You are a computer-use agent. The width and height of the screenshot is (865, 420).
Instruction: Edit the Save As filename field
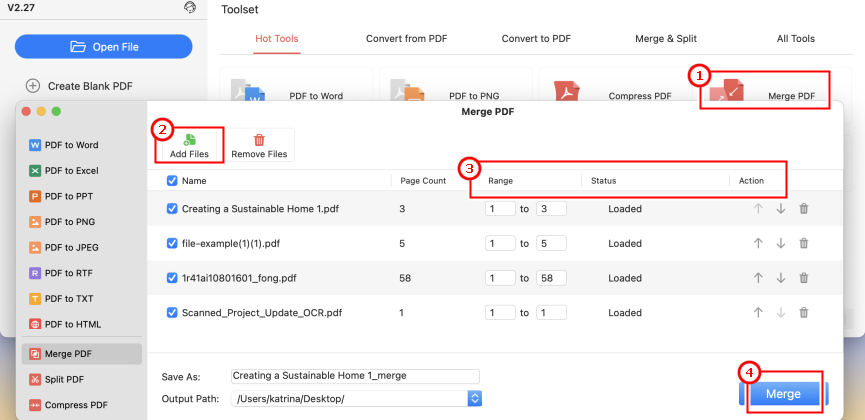point(355,376)
